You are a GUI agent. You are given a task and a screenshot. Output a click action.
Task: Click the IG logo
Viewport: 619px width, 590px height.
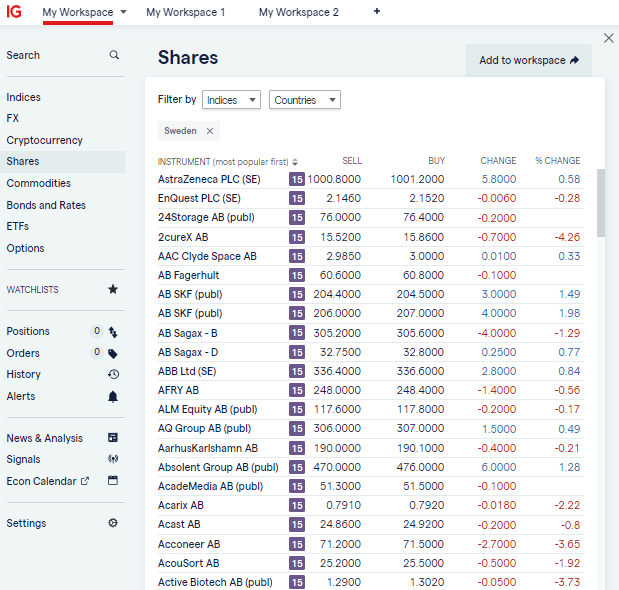pyautogui.click(x=14, y=11)
